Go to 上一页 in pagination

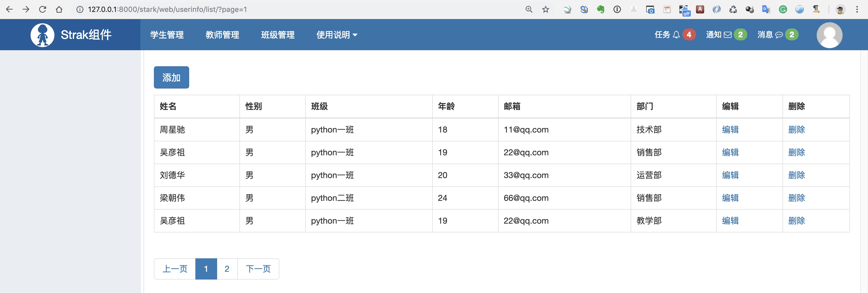[x=175, y=269]
